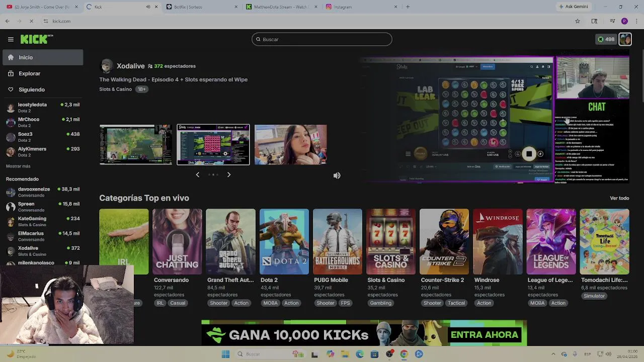Click Xodalive's featured avatar

coord(107,66)
